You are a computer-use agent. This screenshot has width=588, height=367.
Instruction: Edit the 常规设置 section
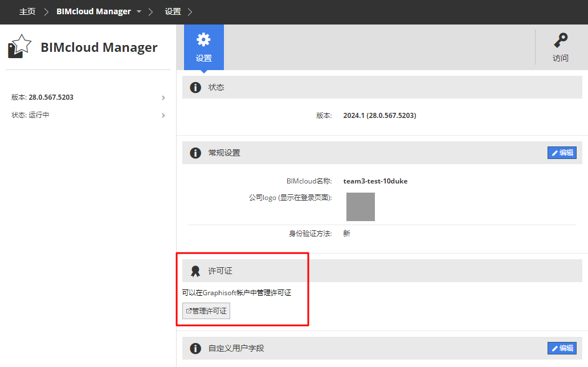click(x=562, y=153)
